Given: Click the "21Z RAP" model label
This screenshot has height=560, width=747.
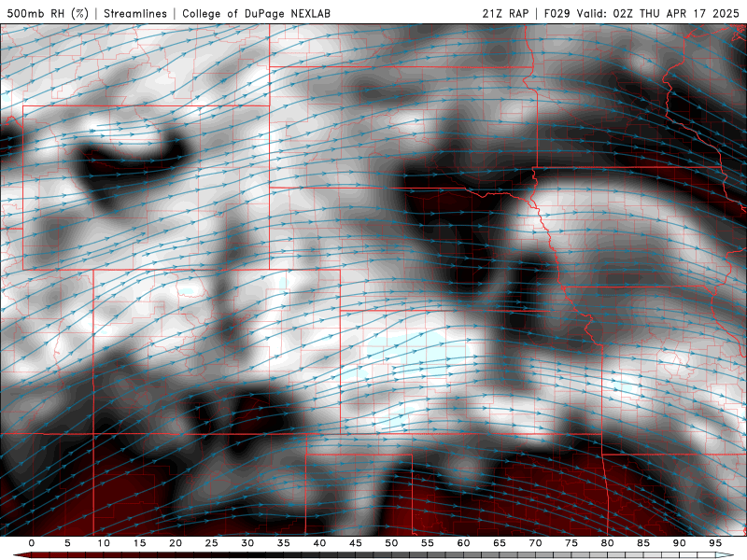Looking at the screenshot, I should click(x=505, y=13).
